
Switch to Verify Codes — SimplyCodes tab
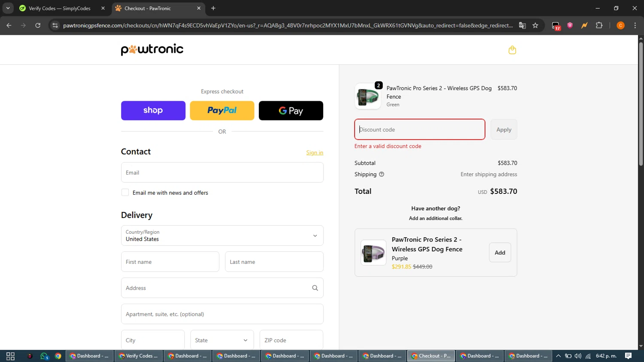[63, 8]
